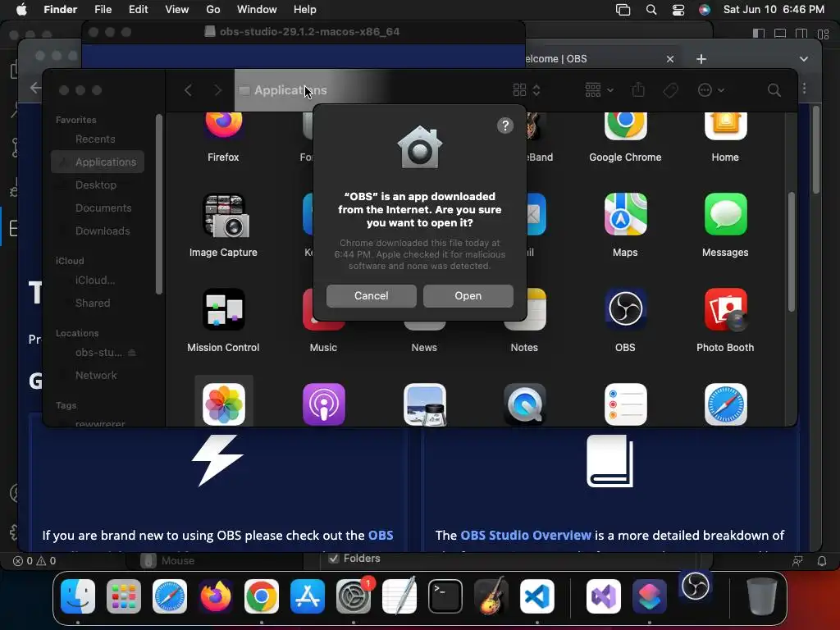840x630 pixels.
Task: Select the Preview app icon
Action: (424, 404)
